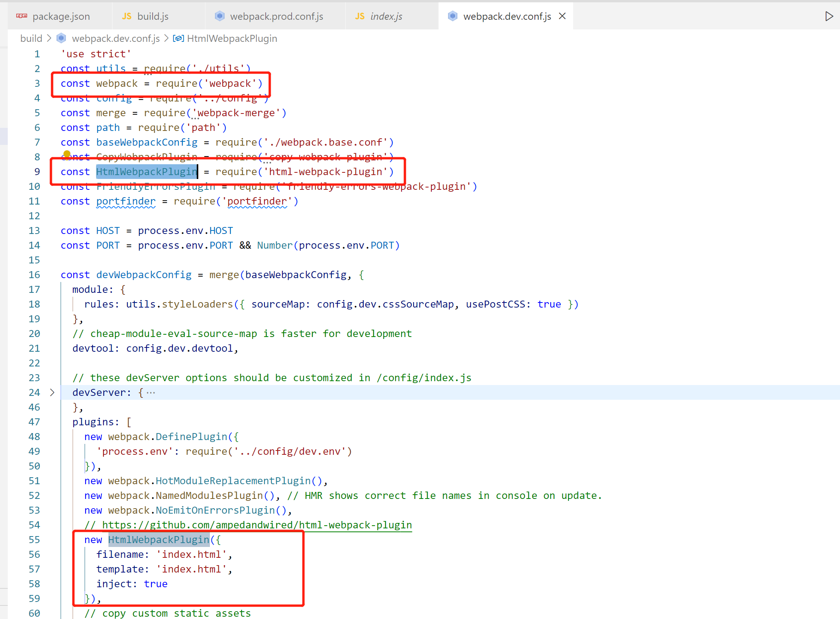Image resolution: width=840 pixels, height=619 pixels.
Task: Click line number 16 in the gutter
Action: coord(34,275)
